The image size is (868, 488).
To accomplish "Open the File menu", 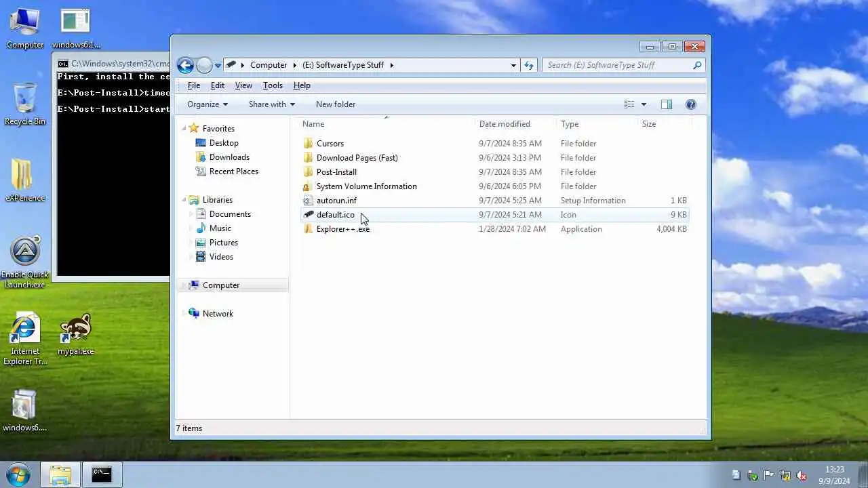I will pyautogui.click(x=194, y=85).
